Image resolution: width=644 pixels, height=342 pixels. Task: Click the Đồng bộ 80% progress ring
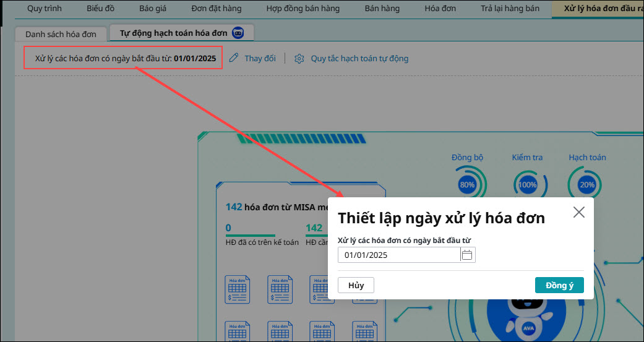pyautogui.click(x=468, y=184)
